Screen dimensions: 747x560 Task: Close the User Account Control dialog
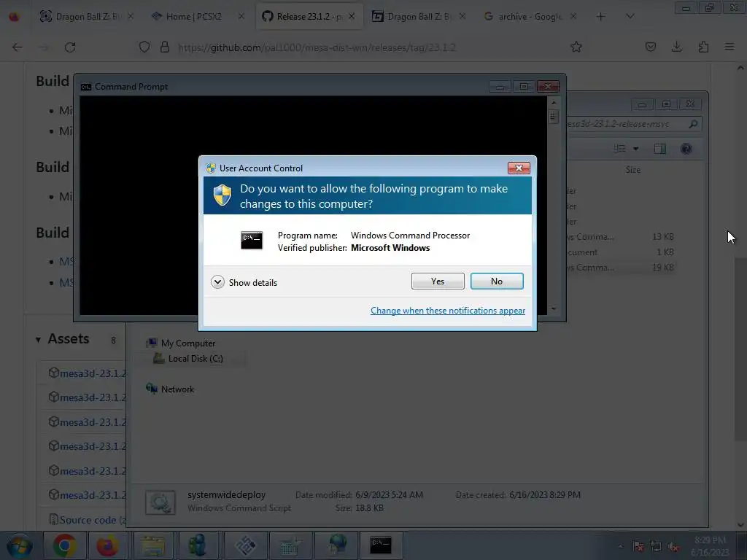(x=519, y=168)
